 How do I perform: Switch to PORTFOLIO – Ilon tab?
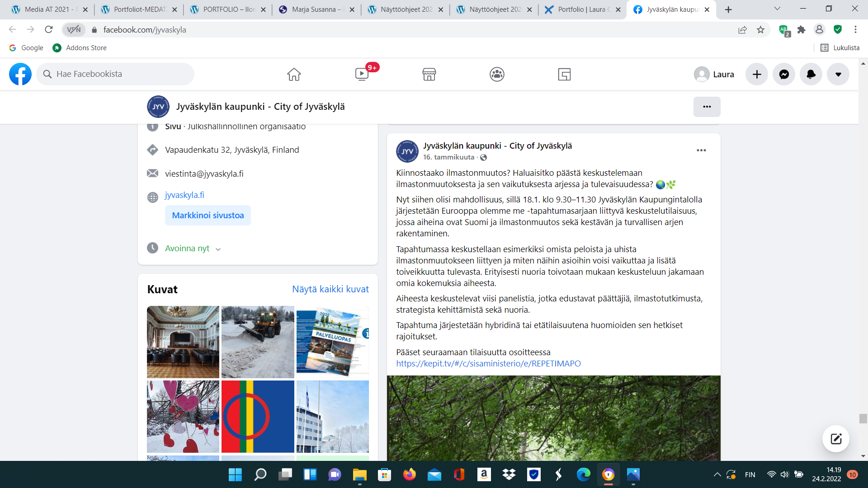coord(228,9)
